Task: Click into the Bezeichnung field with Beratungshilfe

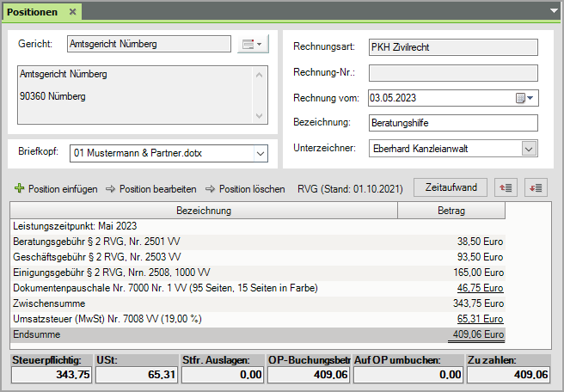Action: point(451,123)
